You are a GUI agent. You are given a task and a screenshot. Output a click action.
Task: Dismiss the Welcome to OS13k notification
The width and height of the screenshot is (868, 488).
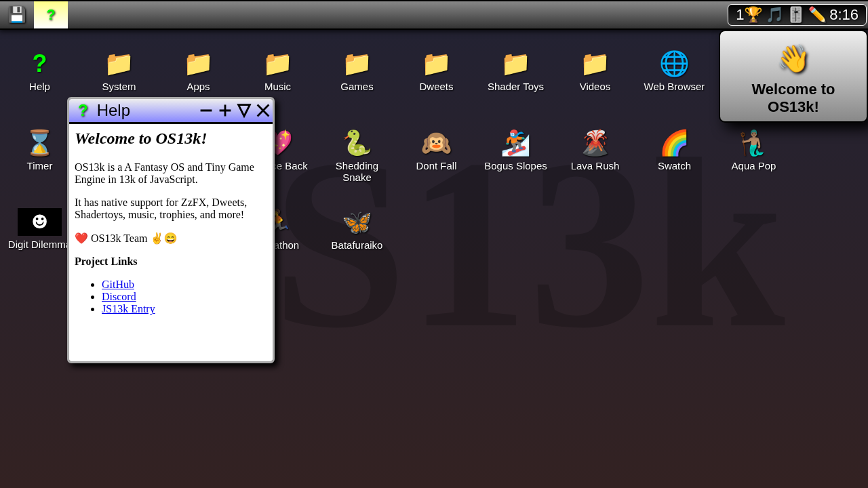pos(793,77)
